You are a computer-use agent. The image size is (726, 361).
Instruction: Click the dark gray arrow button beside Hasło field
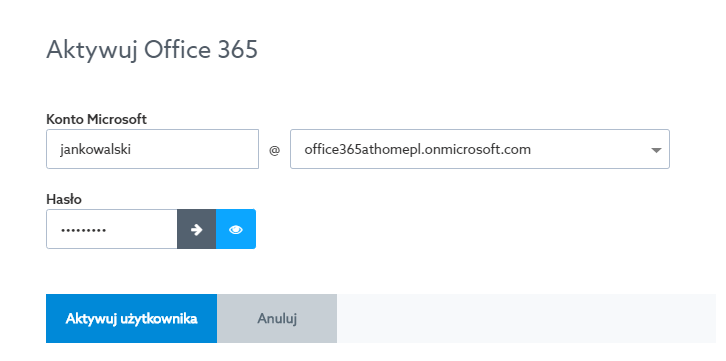[x=196, y=229]
